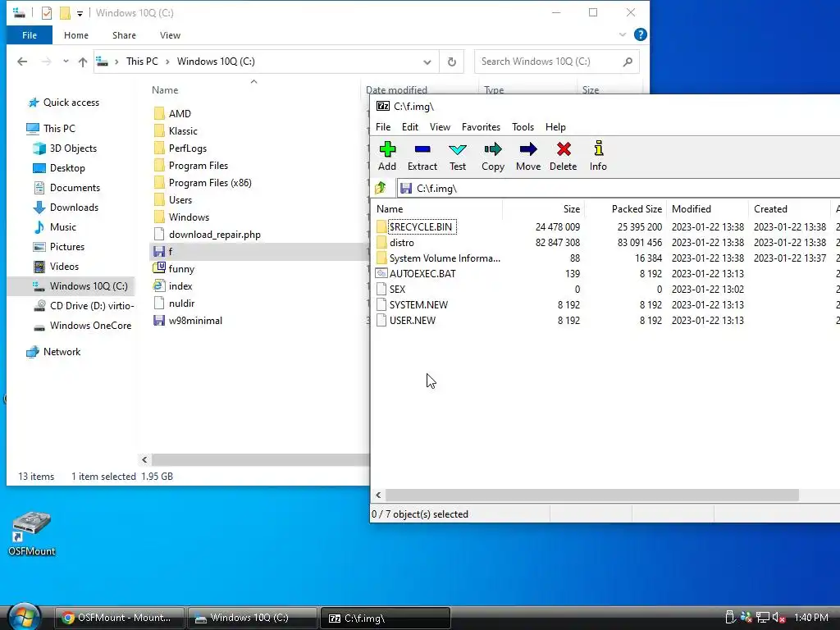
Task: Click the safely remove hardware tray icon
Action: point(729,618)
